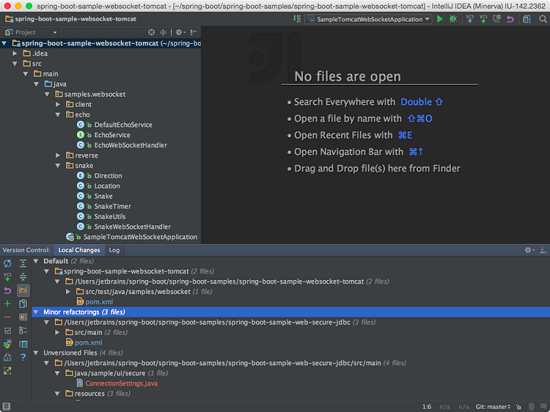
Task: Toggle Group by Directory in Local Changes
Action: pyautogui.click(x=23, y=290)
